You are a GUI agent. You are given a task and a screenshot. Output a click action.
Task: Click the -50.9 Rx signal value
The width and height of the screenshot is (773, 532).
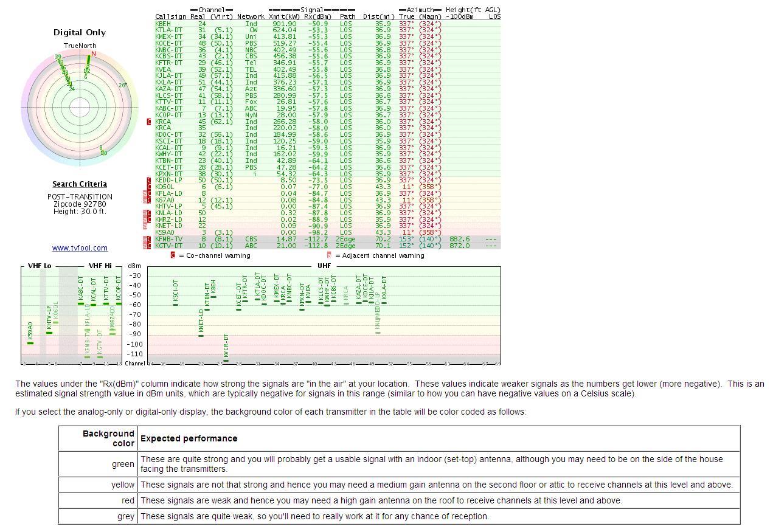click(318, 24)
